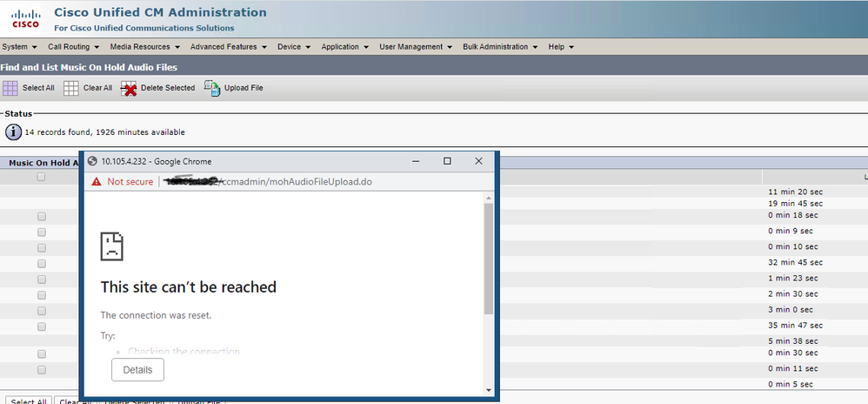Open the Bulk Administration menu dropdown
Image resolution: width=868 pixels, height=404 pixels.
point(500,47)
